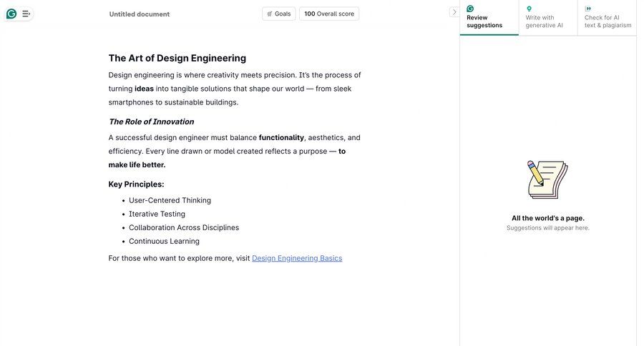The image size is (644, 346).
Task: Click the Iterative Testing bullet
Action: click(x=157, y=214)
